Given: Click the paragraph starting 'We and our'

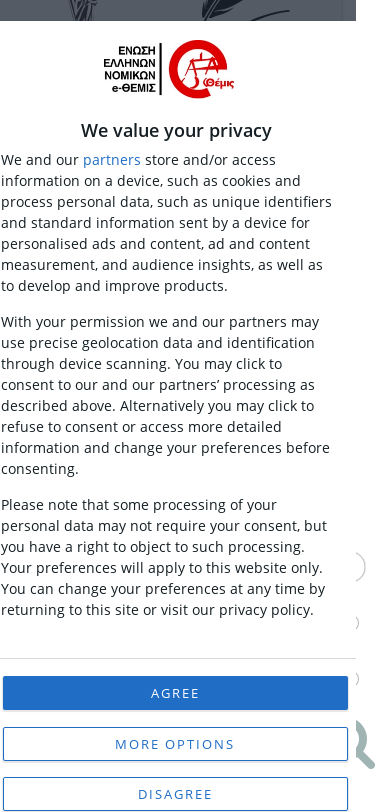Looking at the screenshot, I should point(166,223).
